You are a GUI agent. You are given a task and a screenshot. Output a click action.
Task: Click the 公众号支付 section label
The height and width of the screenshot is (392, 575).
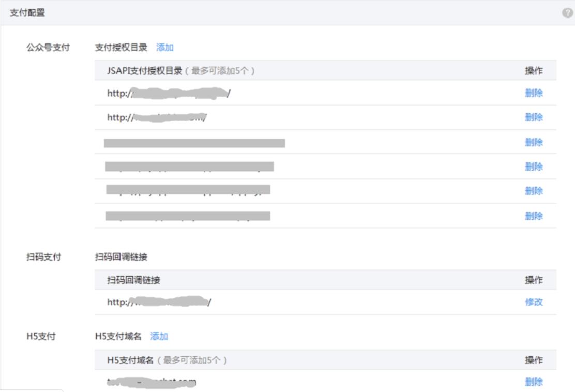coord(48,47)
